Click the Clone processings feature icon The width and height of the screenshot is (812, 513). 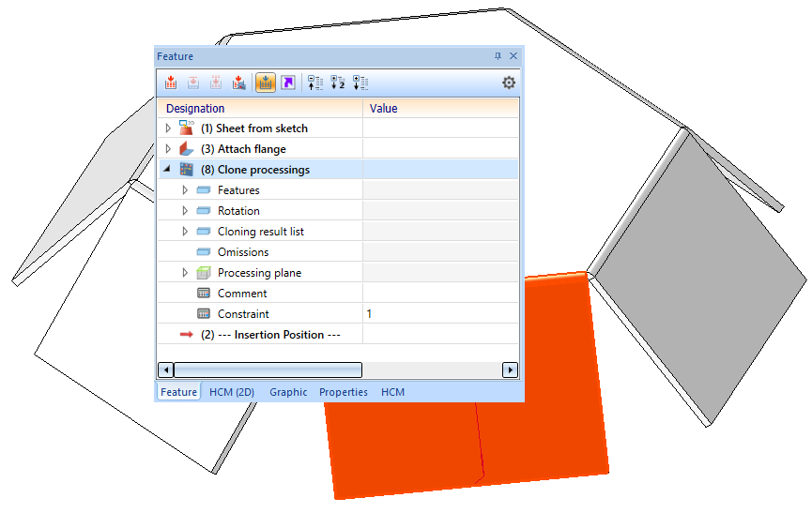pyautogui.click(x=187, y=169)
